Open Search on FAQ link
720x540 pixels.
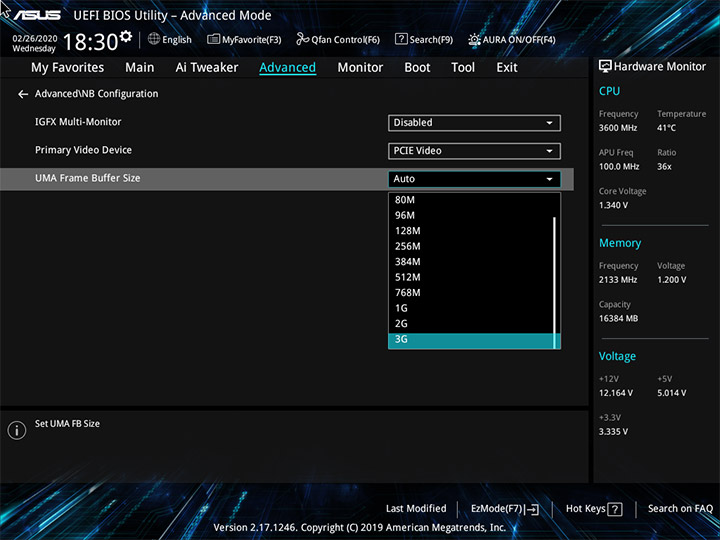click(680, 509)
